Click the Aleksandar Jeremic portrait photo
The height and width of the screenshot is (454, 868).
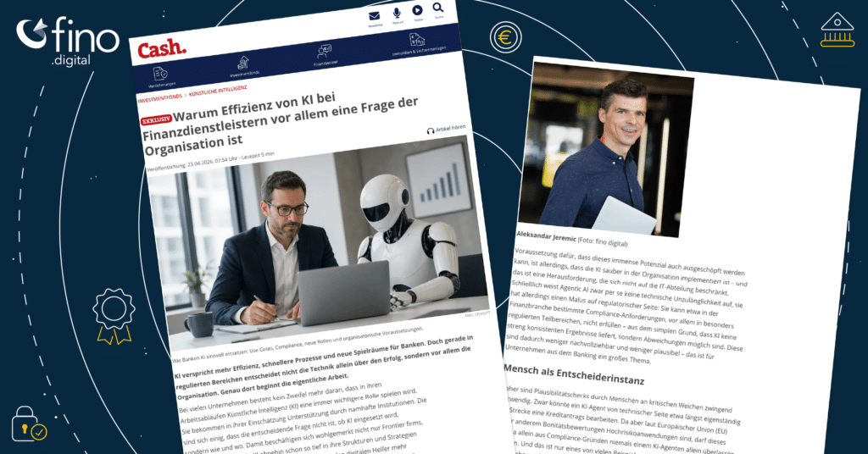coord(606,148)
